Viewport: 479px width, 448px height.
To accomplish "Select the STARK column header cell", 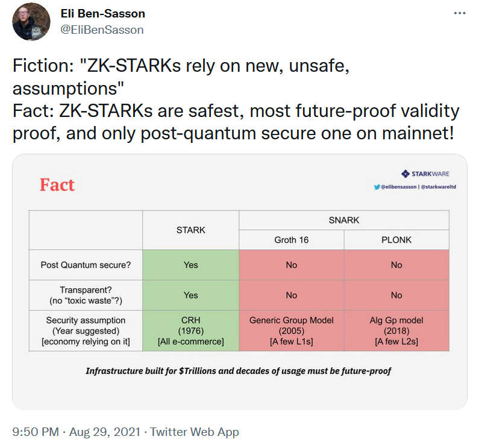I will pos(190,230).
